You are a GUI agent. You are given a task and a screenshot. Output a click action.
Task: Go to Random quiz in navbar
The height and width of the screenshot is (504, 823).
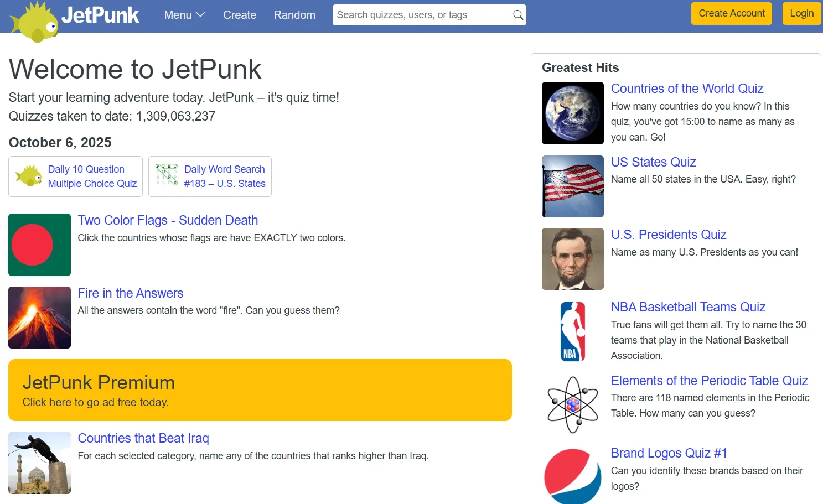294,15
